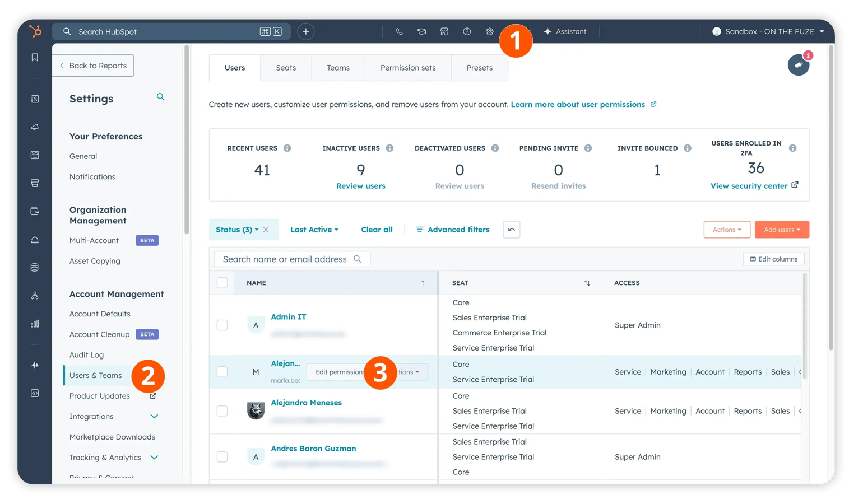863x504 pixels.
Task: Expand the Integrations section in sidebar
Action: tap(154, 417)
